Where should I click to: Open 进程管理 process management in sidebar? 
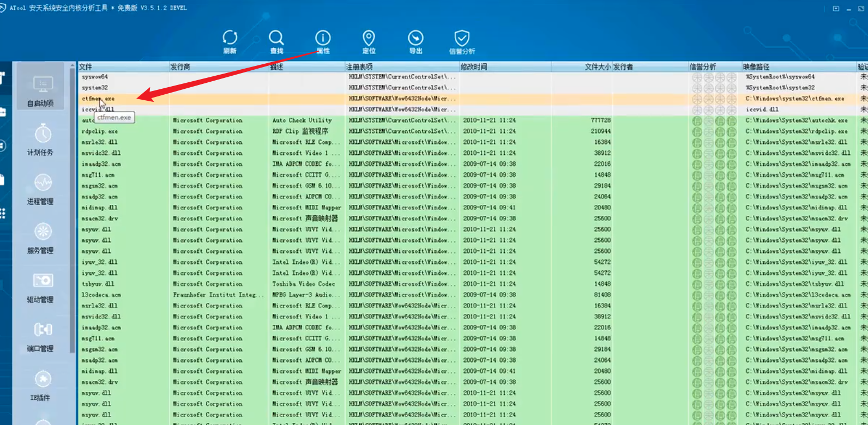point(40,189)
